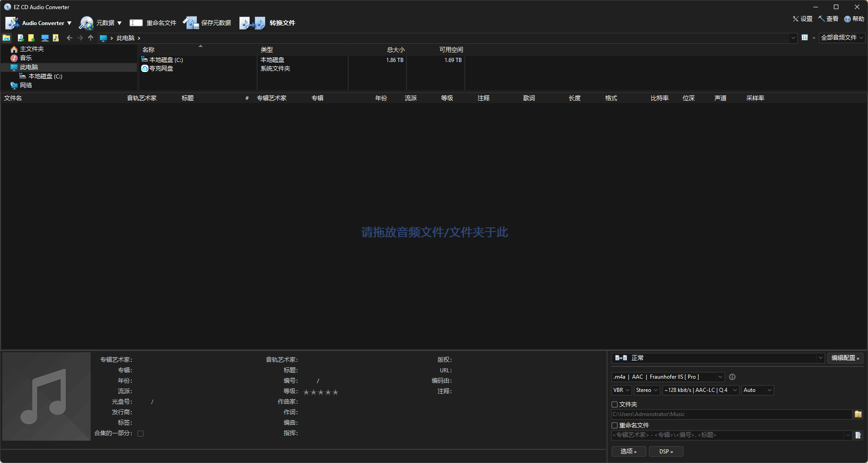Open the 帮助 help menu
868x463 pixels.
click(855, 19)
